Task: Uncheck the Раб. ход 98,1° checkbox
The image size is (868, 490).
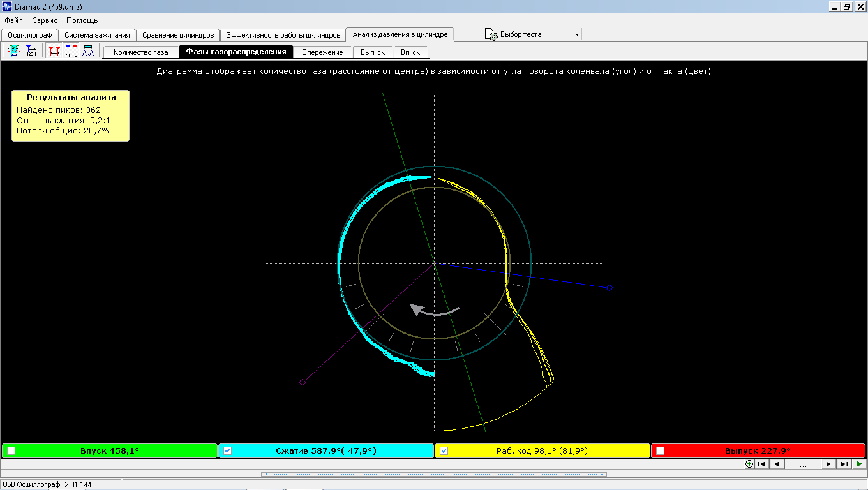Action: 444,450
